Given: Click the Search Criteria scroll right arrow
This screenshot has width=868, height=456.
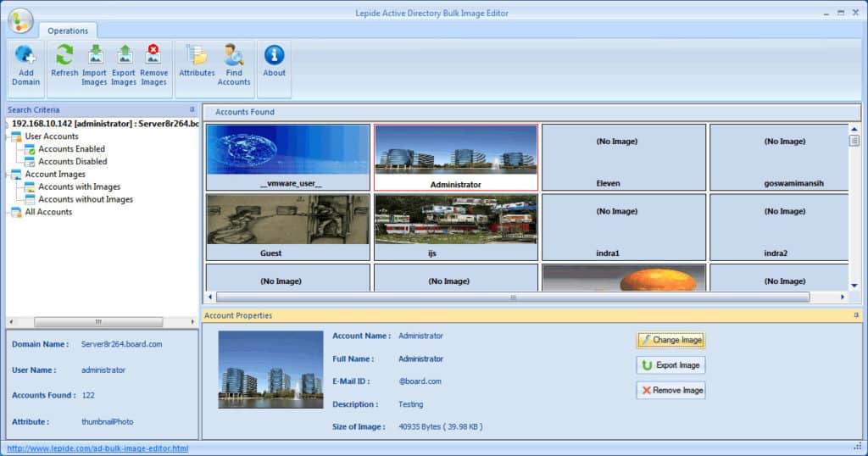Looking at the screenshot, I should (192, 321).
